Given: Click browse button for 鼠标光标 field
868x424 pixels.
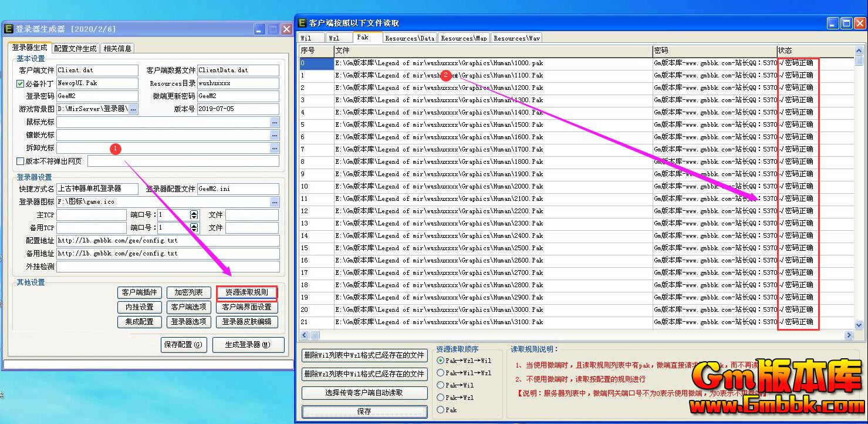Looking at the screenshot, I should point(275,122).
